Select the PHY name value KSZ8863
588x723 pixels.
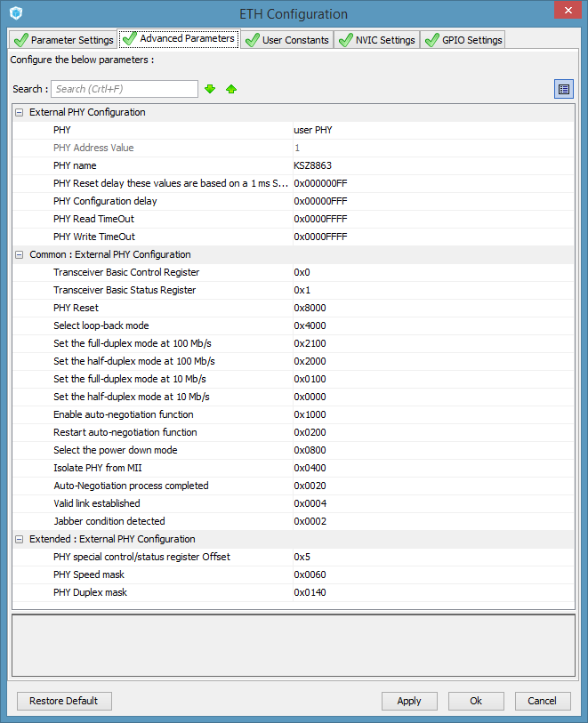[x=312, y=165]
